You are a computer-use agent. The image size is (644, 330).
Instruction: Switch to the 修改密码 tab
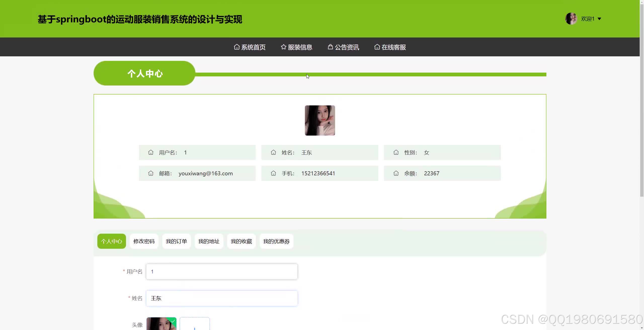pos(144,241)
